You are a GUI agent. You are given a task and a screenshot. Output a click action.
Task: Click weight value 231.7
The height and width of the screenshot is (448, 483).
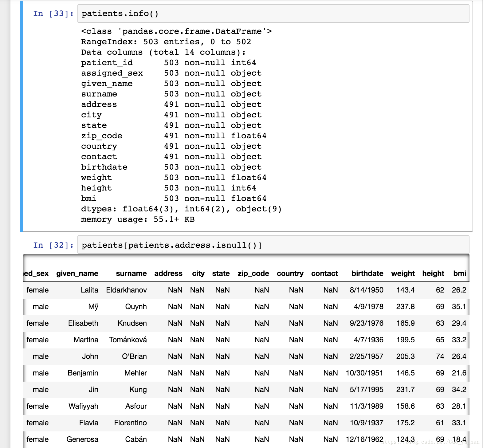point(405,390)
